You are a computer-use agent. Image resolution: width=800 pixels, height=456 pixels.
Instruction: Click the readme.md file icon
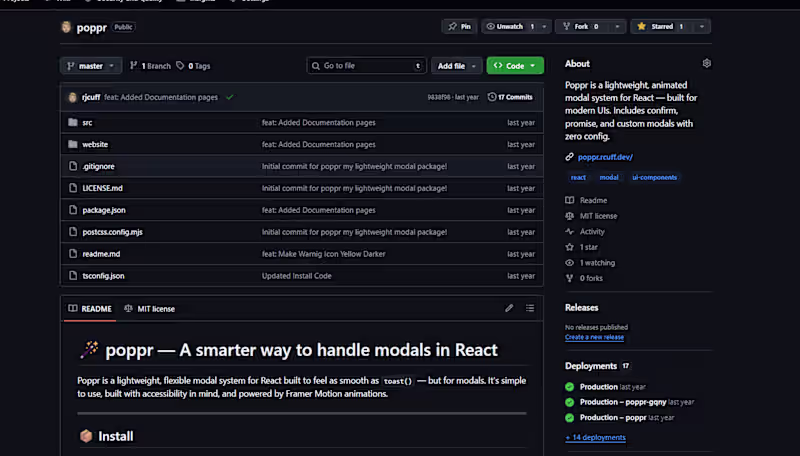point(73,254)
